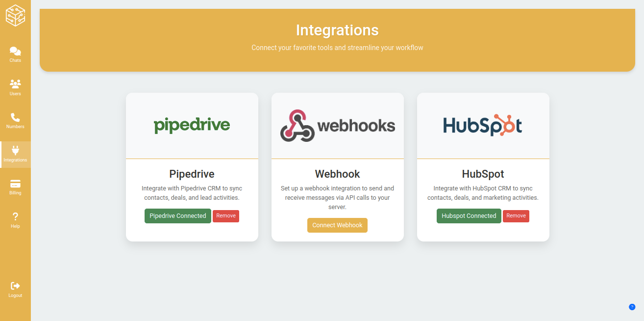Click the webhooks logo image

tap(338, 126)
